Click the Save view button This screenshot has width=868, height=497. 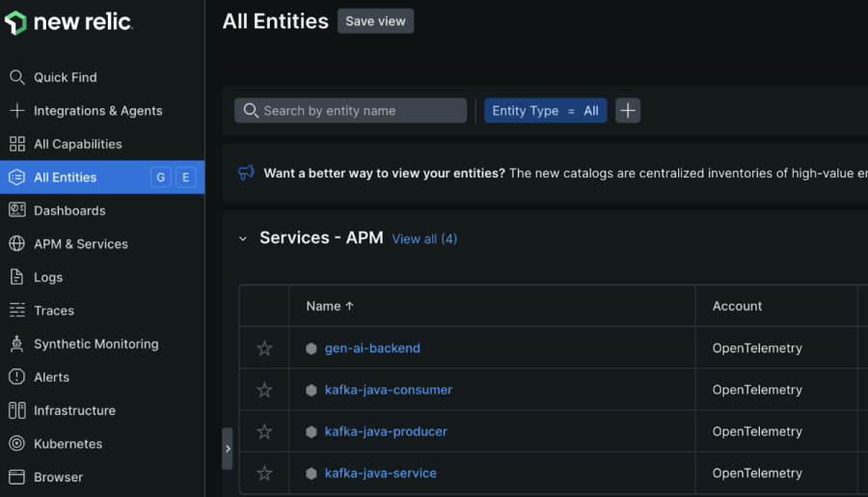(375, 21)
